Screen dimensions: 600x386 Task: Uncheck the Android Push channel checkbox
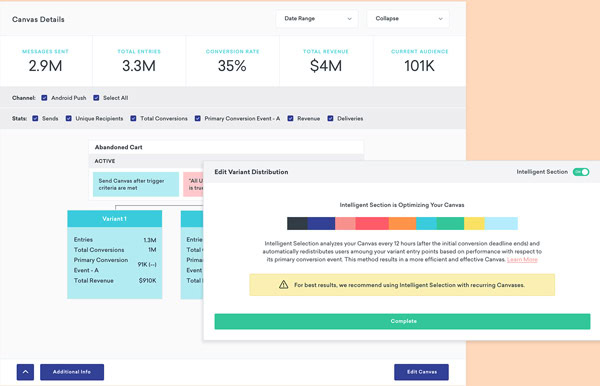pos(44,98)
